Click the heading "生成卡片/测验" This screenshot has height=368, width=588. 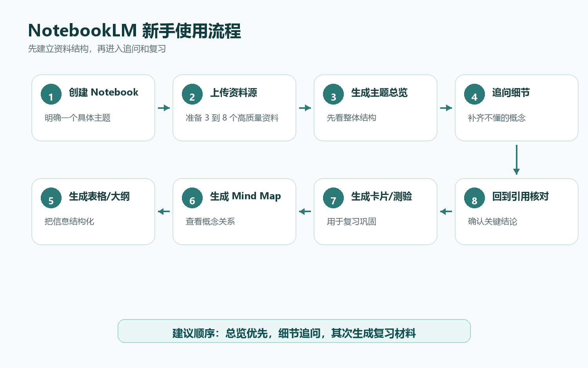(381, 196)
